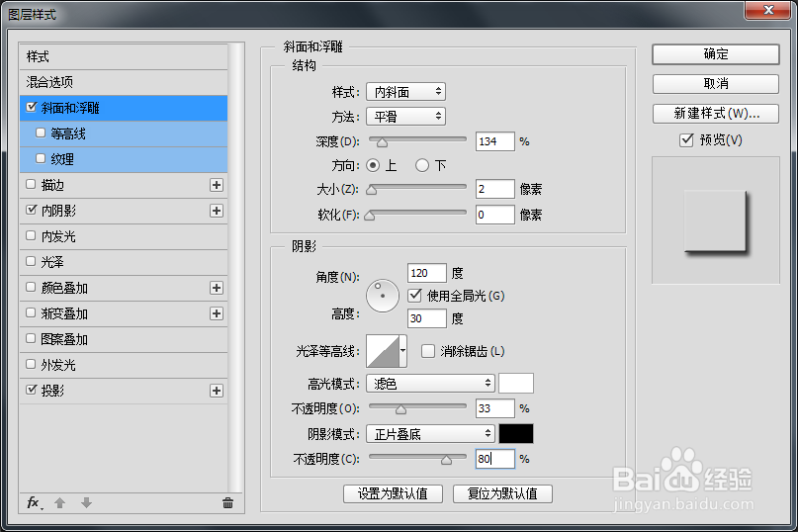The image size is (798, 532).
Task: Add another 渐变叠加 effect with plus icon
Action: coord(217,313)
